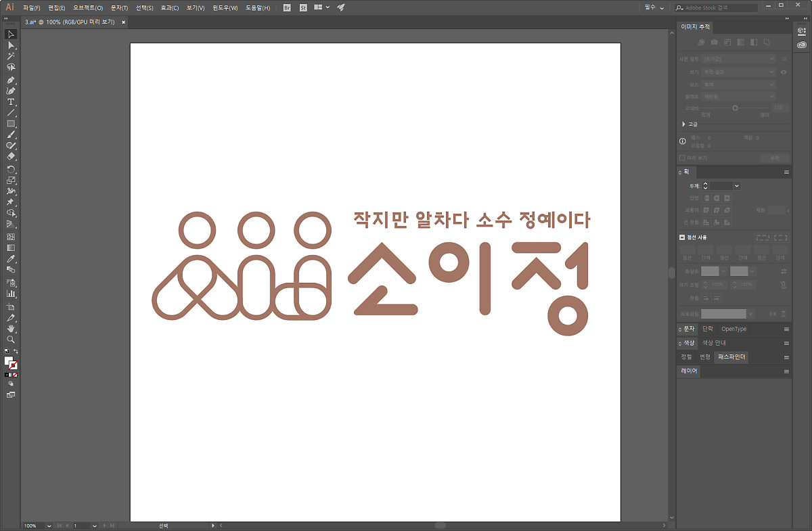Select the Pen tool in the toolbar
The width and height of the screenshot is (812, 531).
pos(11,79)
